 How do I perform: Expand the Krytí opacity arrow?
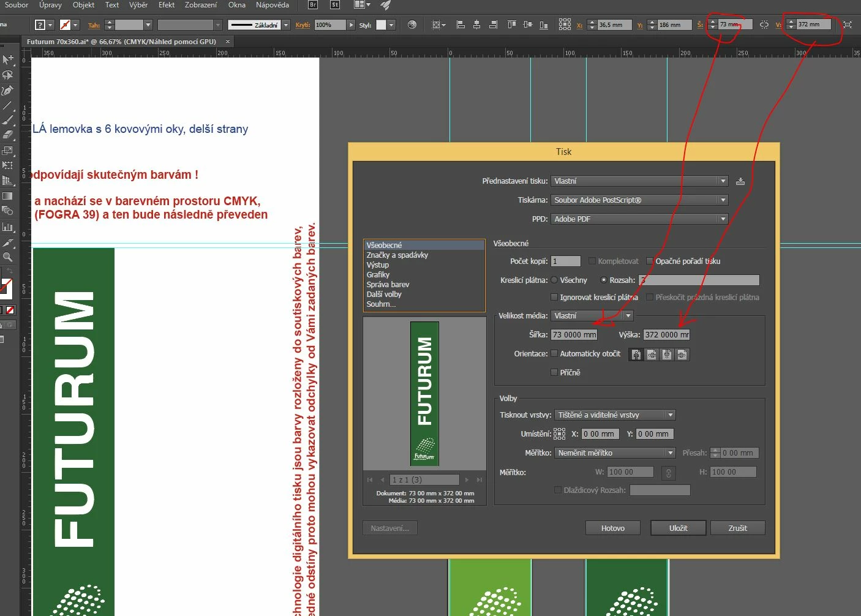351,25
